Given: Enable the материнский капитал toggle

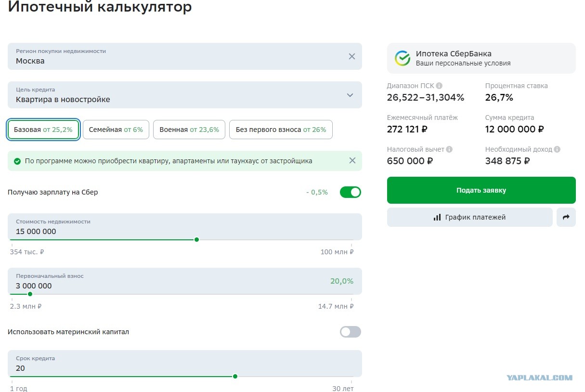Looking at the screenshot, I should pos(350,332).
